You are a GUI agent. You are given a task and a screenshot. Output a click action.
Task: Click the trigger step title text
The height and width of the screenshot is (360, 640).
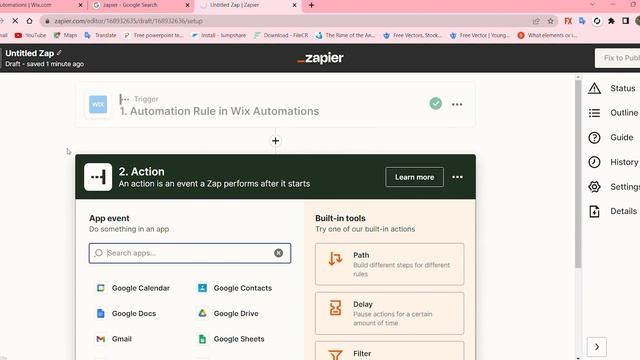click(x=219, y=111)
